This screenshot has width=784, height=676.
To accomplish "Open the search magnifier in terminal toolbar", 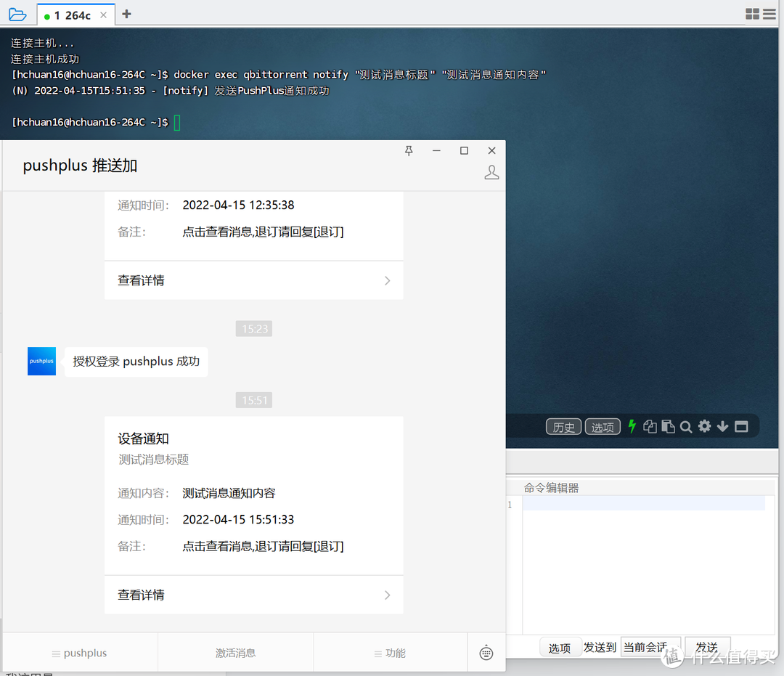I will coord(686,427).
